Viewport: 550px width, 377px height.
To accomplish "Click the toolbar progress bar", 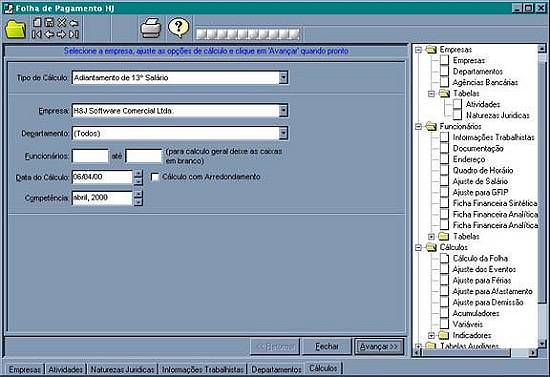I will pos(248,34).
